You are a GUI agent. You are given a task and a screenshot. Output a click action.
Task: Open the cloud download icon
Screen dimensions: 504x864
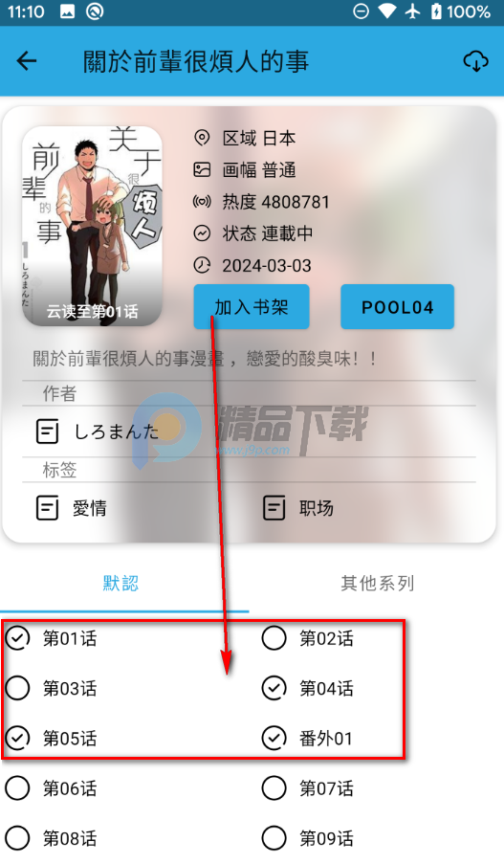[x=476, y=61]
